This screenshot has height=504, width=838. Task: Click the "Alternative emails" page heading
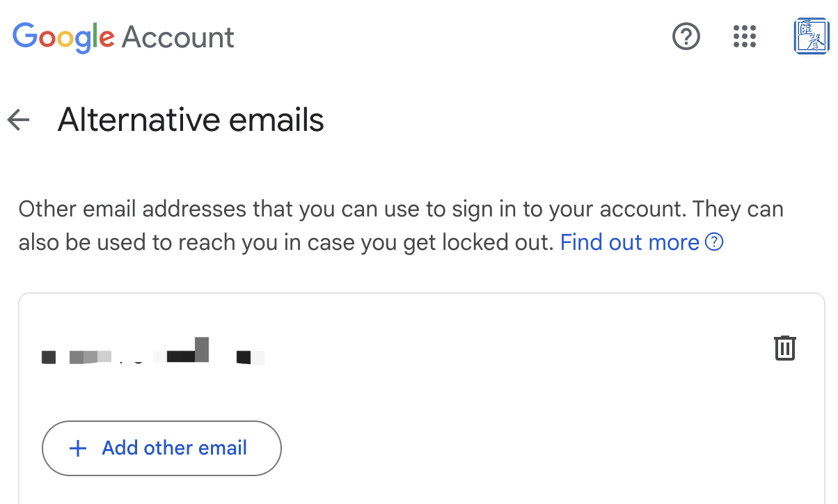[x=191, y=120]
